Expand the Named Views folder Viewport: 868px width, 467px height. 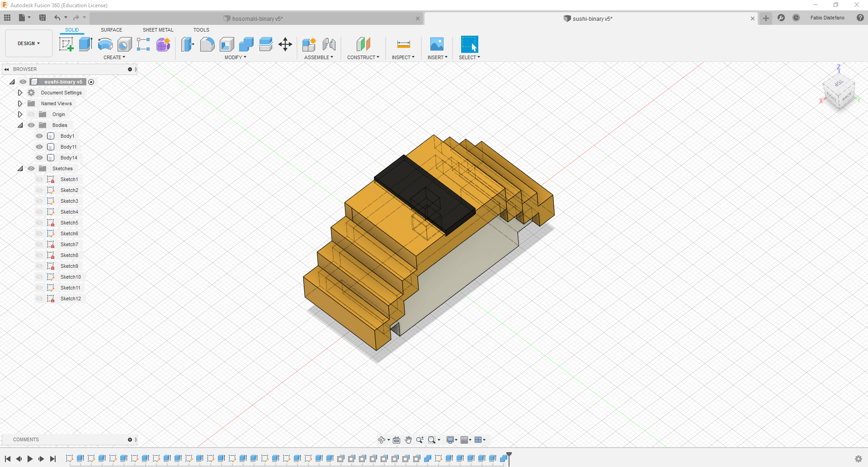pos(20,103)
